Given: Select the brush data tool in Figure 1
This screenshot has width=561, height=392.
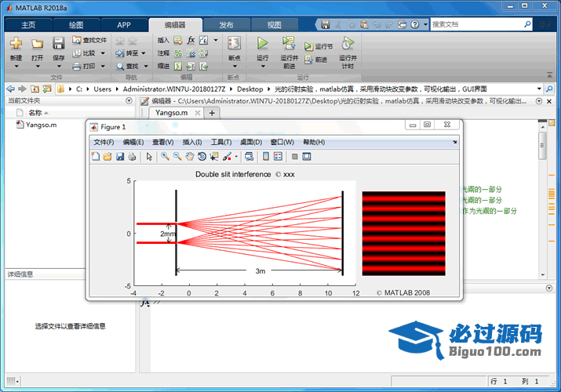Looking at the screenshot, I should tap(227, 157).
